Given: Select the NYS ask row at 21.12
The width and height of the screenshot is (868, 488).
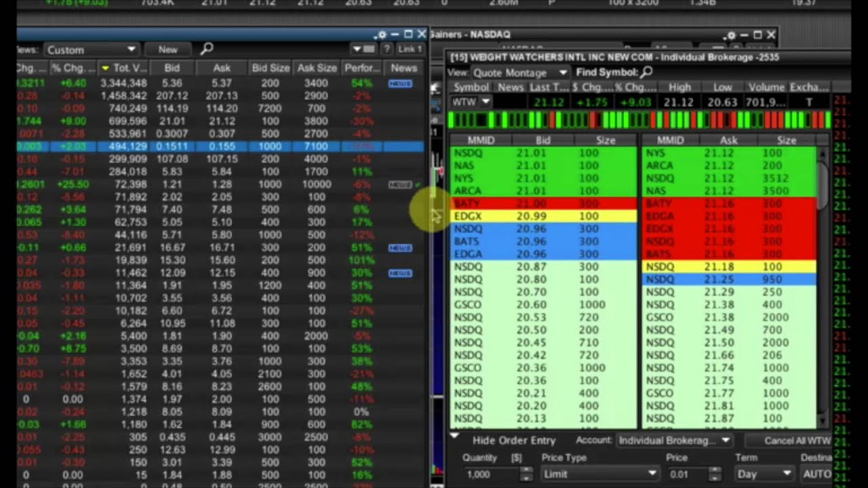Looking at the screenshot, I should [729, 153].
